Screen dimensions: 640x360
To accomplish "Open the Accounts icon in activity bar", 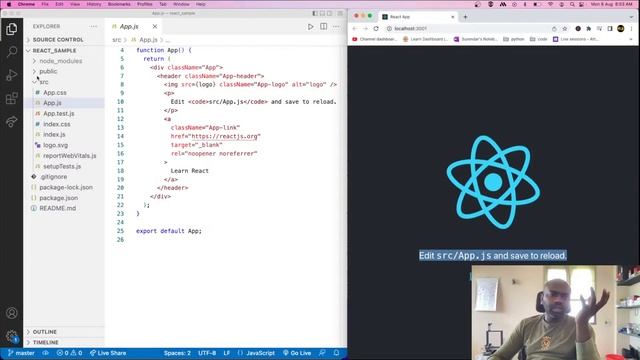I will pyautogui.click(x=11, y=313).
